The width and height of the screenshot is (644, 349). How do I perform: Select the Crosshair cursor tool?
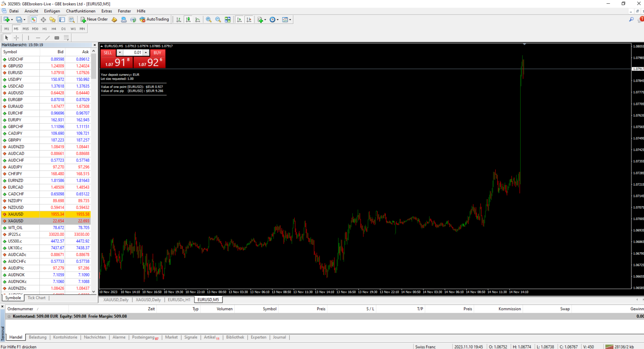tap(16, 38)
